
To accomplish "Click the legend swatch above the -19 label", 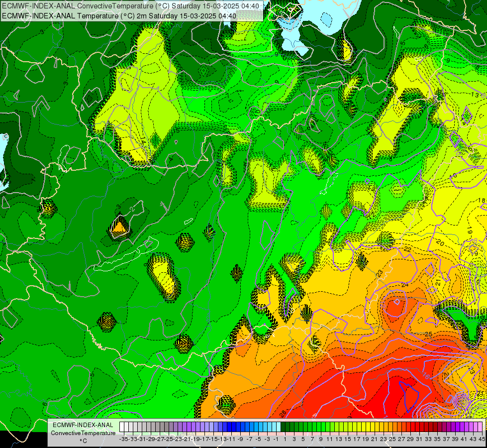I will pos(194,427).
